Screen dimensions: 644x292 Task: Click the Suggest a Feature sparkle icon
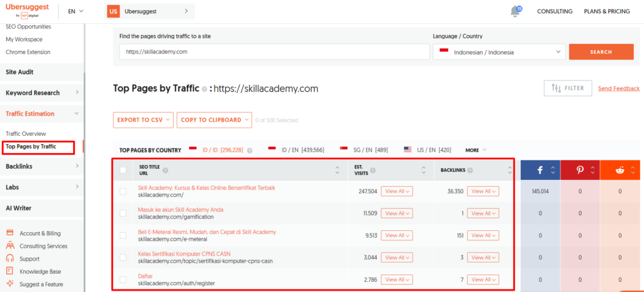click(10, 284)
